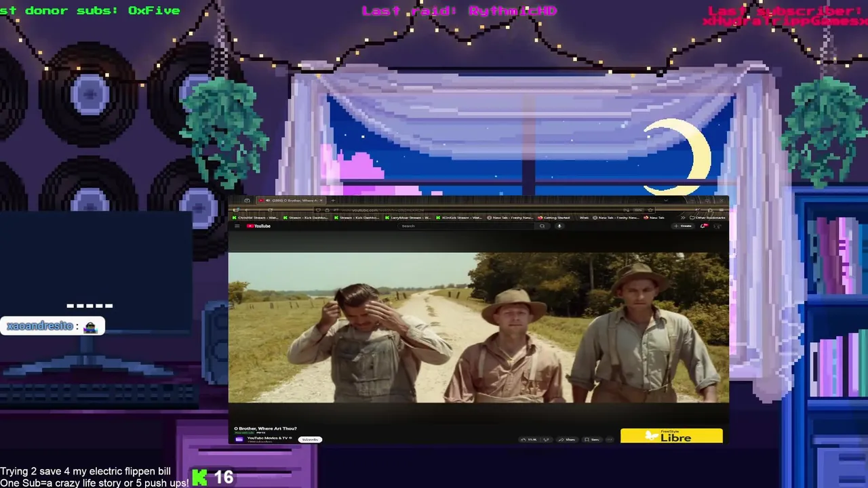The height and width of the screenshot is (488, 868).
Task: Open the YouTube account avatar menu
Action: (717, 226)
